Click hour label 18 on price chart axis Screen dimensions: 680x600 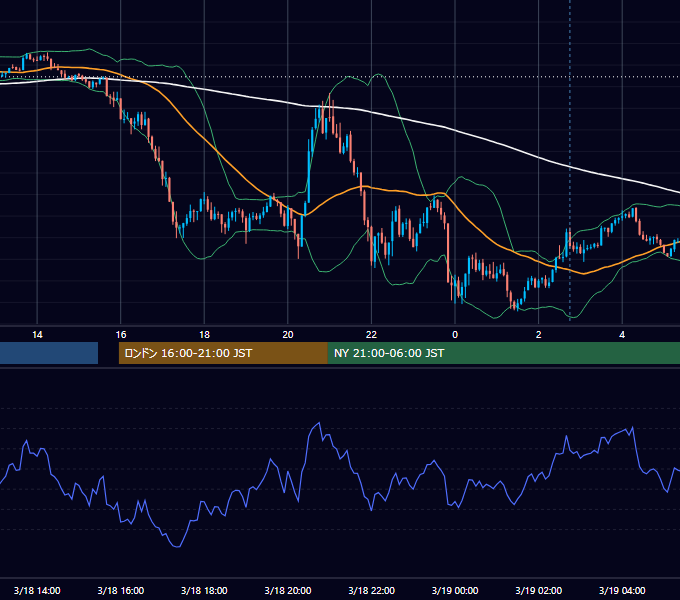[204, 335]
